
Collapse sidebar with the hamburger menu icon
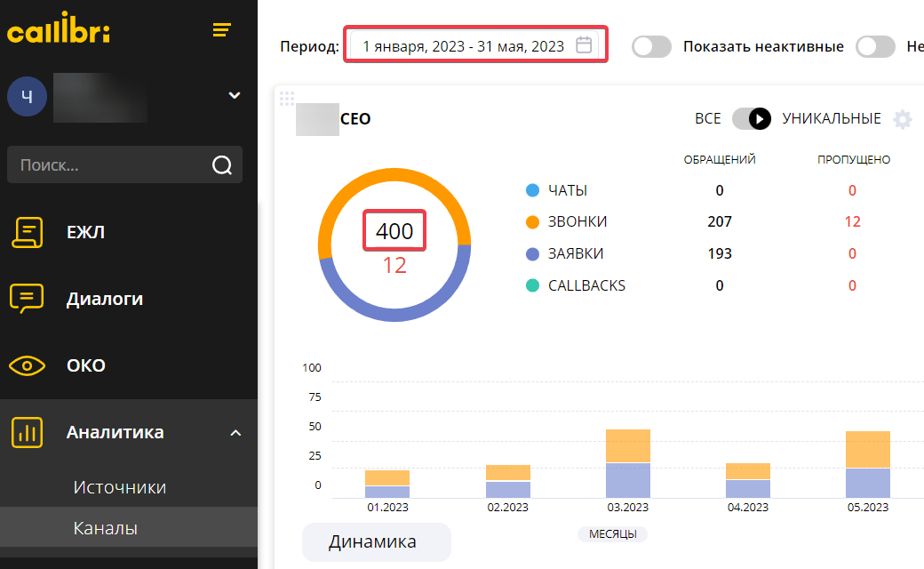(221, 30)
